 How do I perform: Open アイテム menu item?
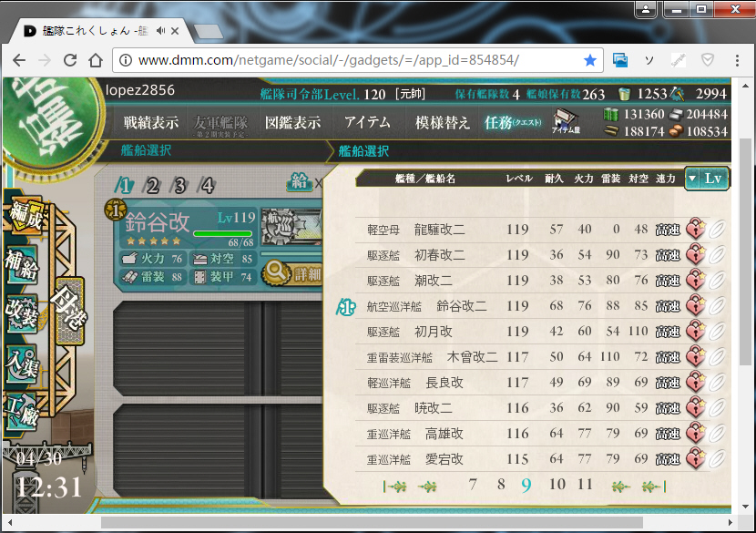(x=367, y=122)
